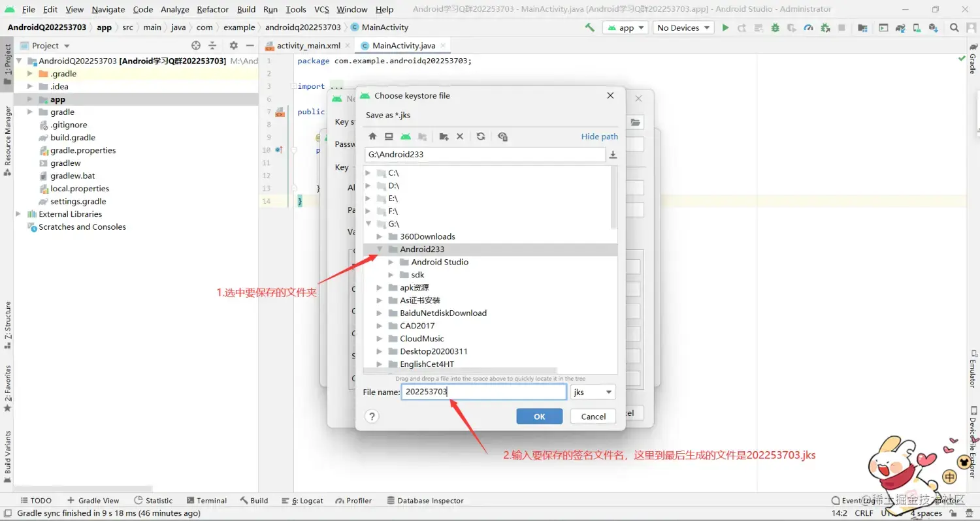This screenshot has height=521, width=980.
Task: Open Search Everywhere magnifier icon
Action: click(x=955, y=27)
